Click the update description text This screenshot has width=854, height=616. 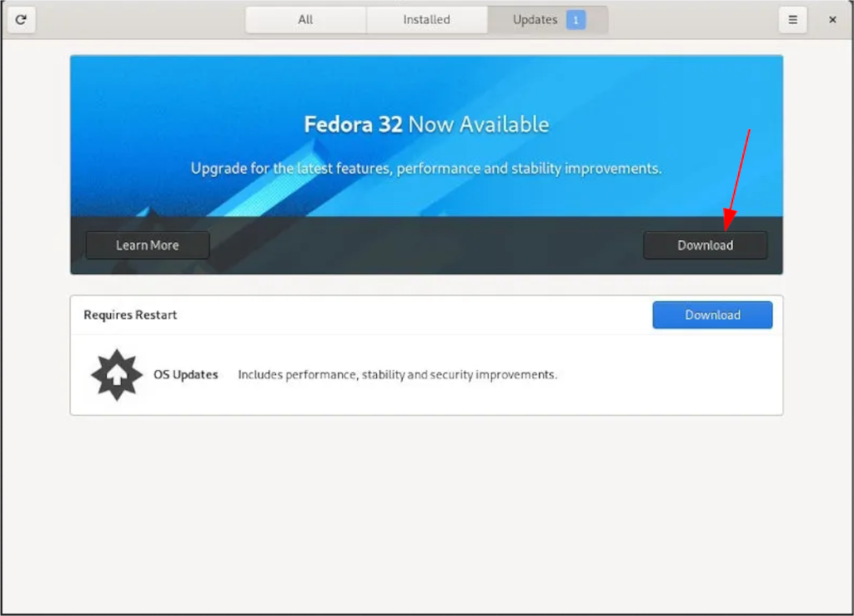click(398, 374)
